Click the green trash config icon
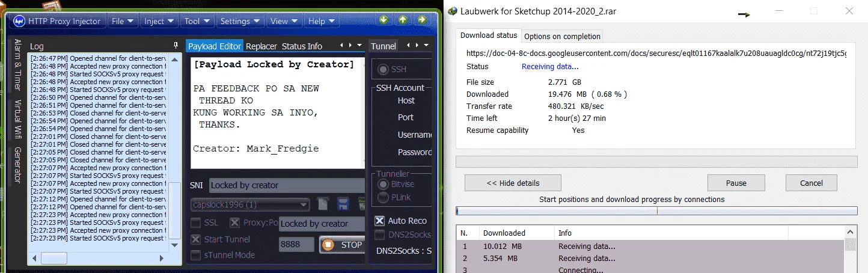 [x=361, y=204]
